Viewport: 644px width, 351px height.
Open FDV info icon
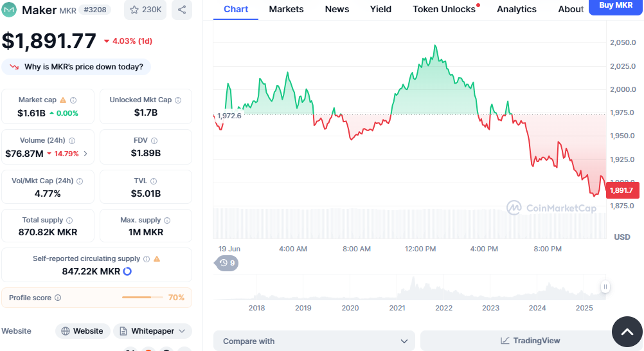(x=154, y=141)
